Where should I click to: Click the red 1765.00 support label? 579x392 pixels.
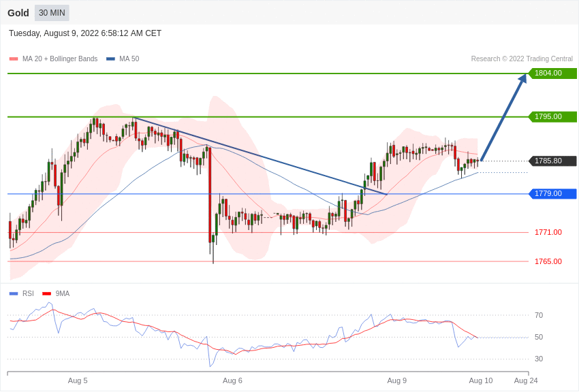click(548, 261)
